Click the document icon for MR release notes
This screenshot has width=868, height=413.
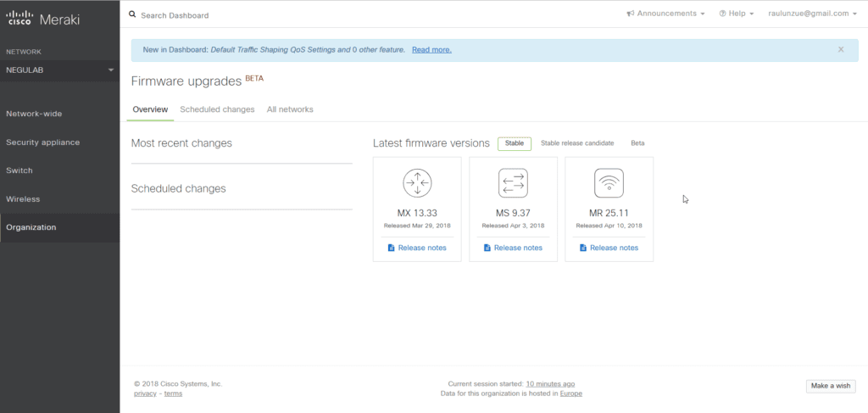coord(583,248)
